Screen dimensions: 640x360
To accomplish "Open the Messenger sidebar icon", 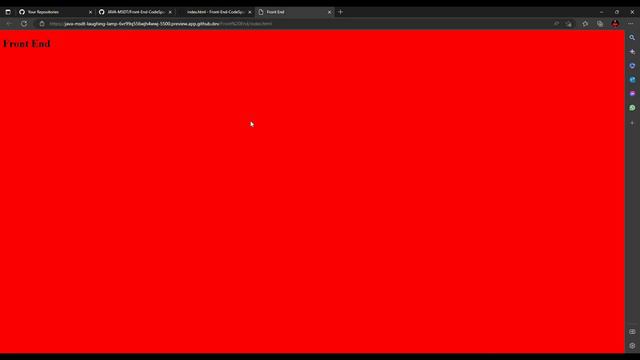I will pos(632,93).
